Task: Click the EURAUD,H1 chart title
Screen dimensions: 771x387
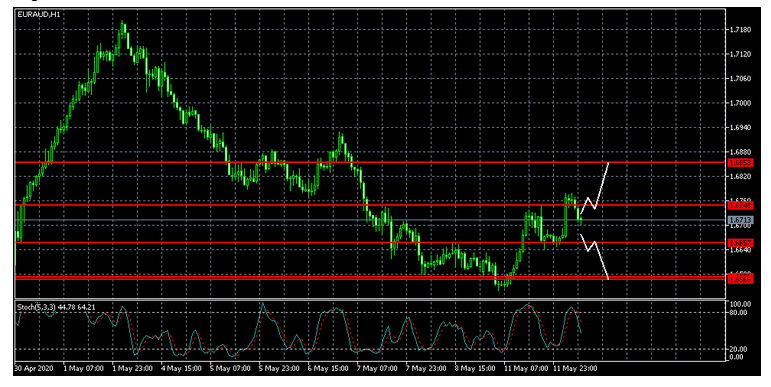Action: tap(39, 15)
